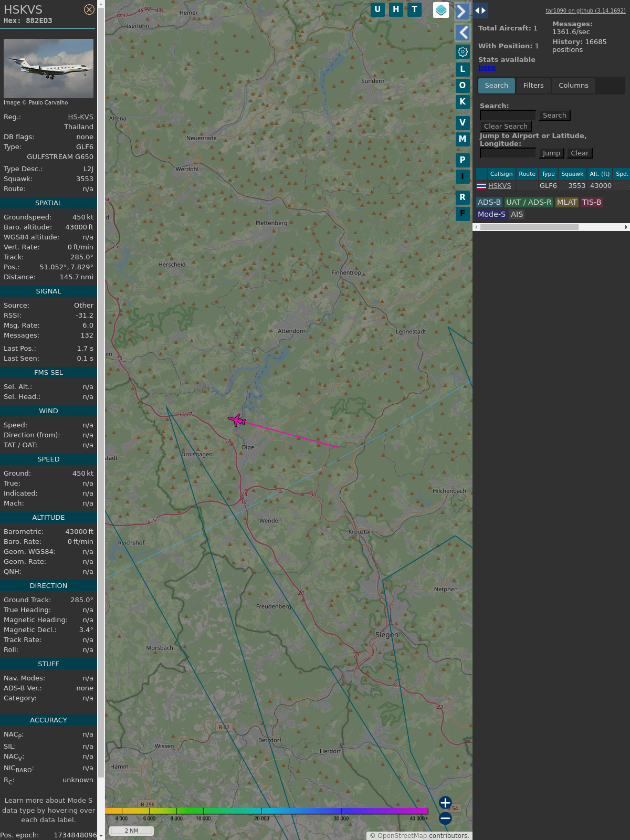Click the P map button
The height and width of the screenshot is (840, 630).
click(x=463, y=160)
